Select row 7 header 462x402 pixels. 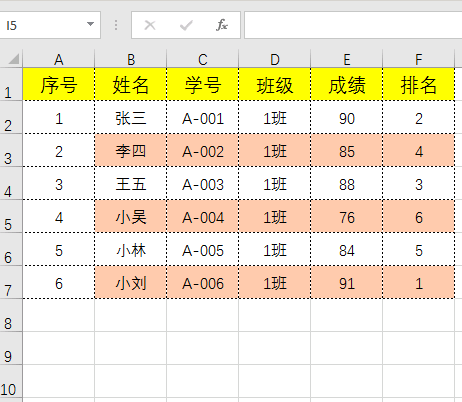click(11, 282)
